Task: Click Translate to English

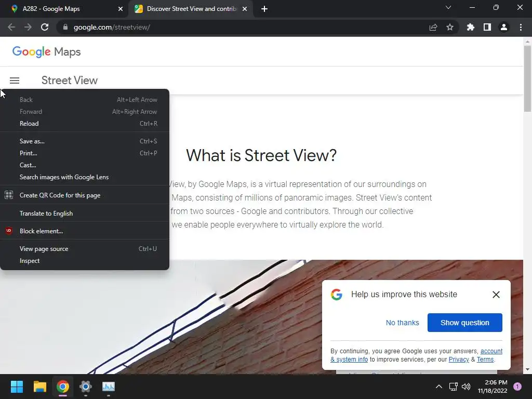Action: (85, 214)
